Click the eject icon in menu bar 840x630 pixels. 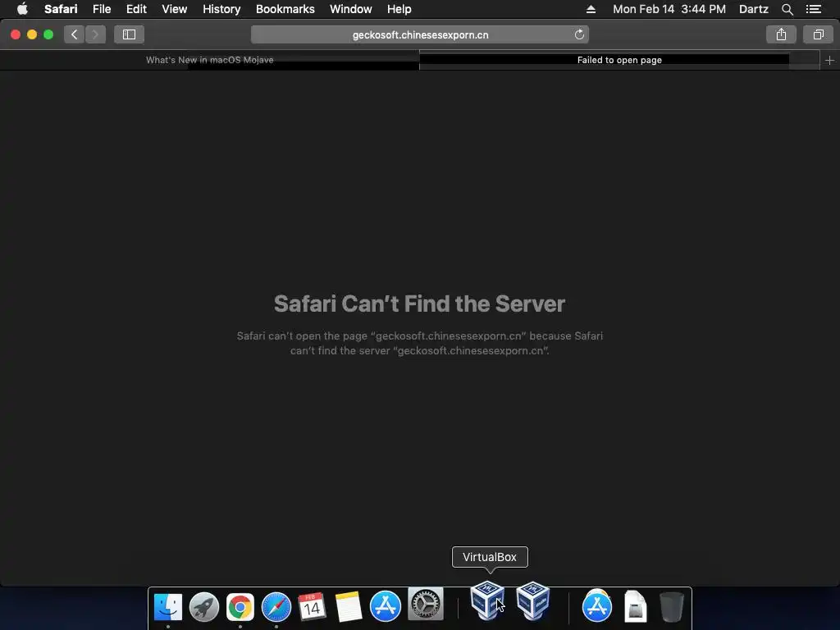[591, 9]
